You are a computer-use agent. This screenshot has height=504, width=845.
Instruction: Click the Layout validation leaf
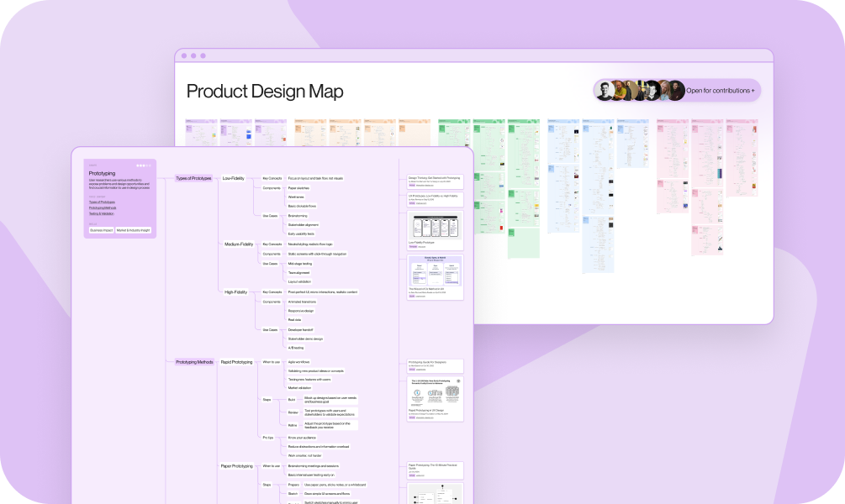coord(299,281)
